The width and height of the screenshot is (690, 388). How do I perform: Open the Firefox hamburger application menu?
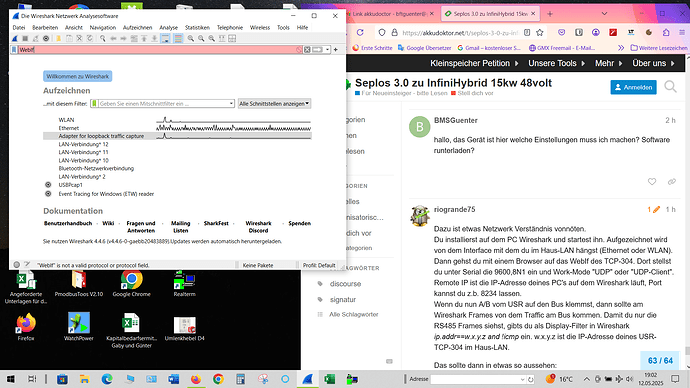click(682, 33)
